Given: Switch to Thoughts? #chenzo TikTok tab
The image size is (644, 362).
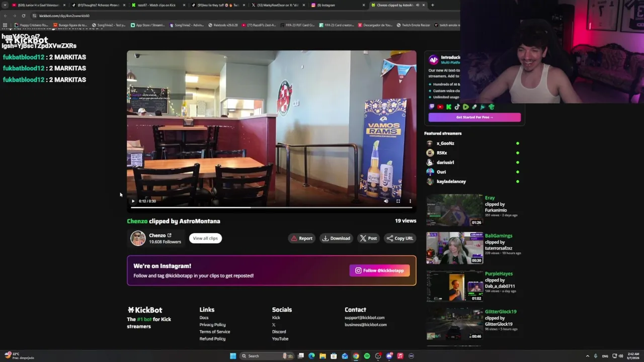Looking at the screenshot, I should coord(98,5).
